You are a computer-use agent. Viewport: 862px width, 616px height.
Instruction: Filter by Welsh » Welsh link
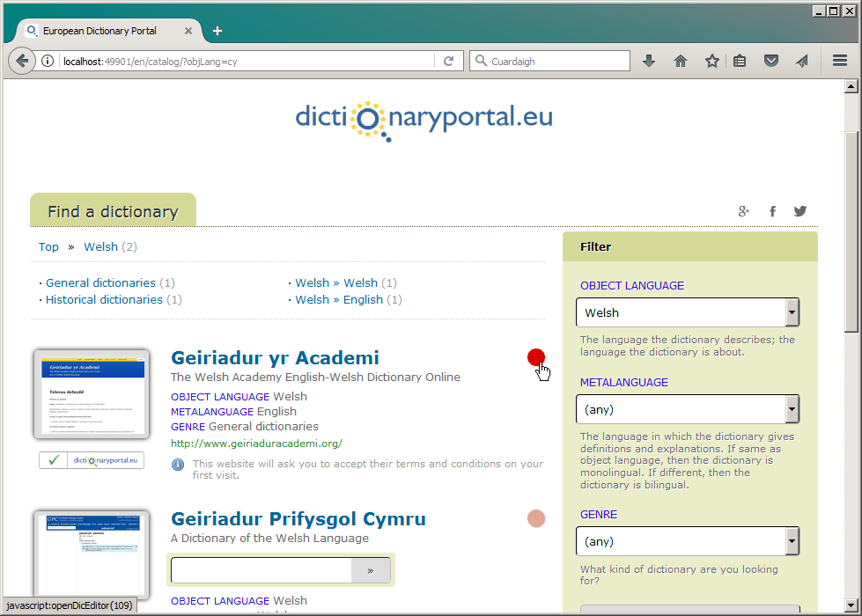click(x=336, y=282)
